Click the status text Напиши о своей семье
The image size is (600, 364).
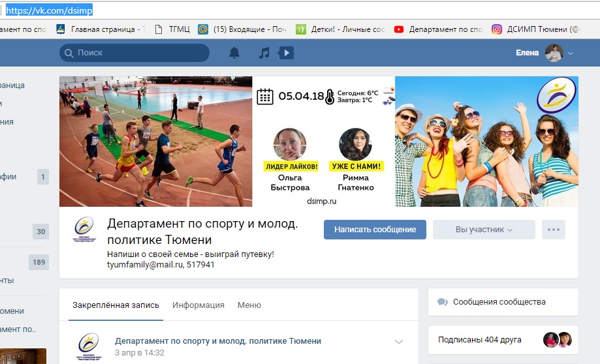tap(191, 254)
